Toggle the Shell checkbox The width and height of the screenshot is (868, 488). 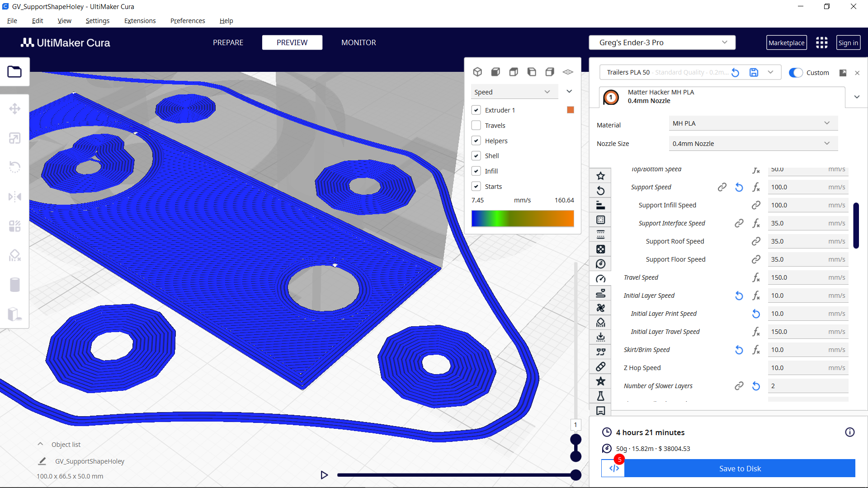(476, 156)
